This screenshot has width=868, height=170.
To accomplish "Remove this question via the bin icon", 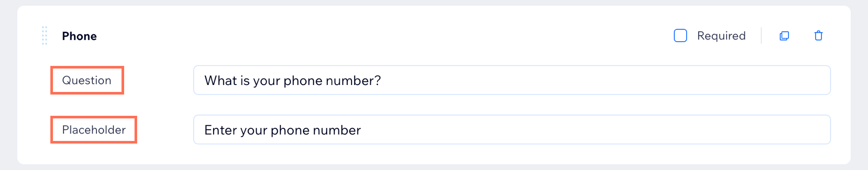I will [x=819, y=36].
